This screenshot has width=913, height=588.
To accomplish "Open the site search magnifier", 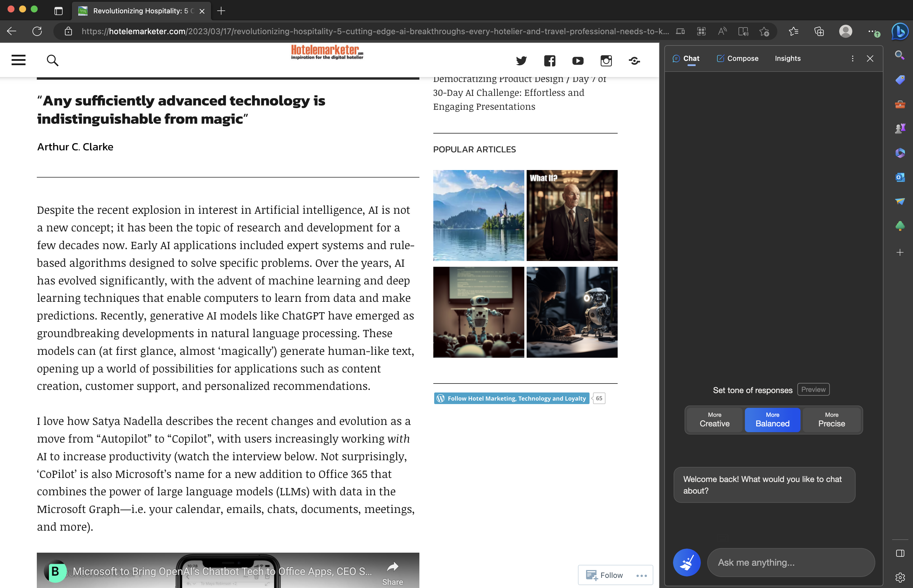I will 52,60.
